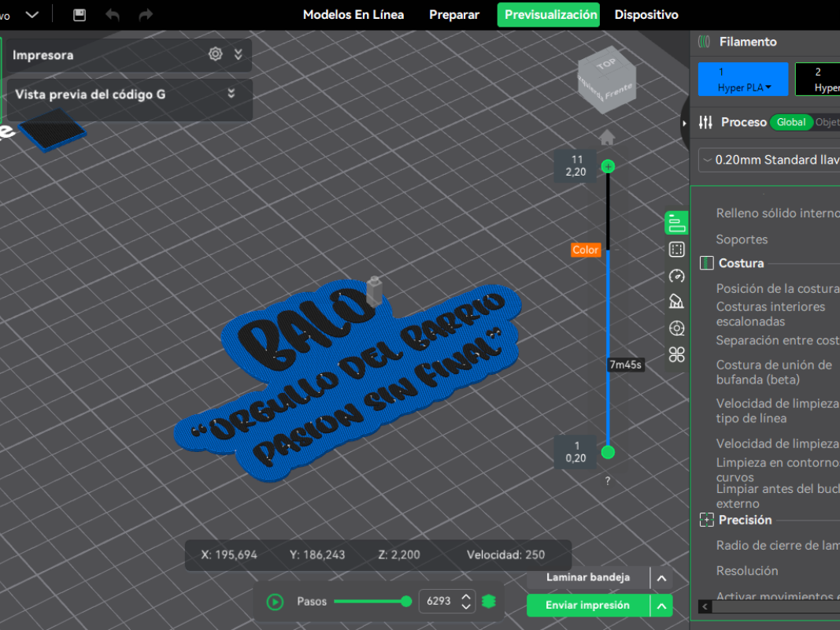Screen dimensions: 840x630
Task: Open the Hyper PLA filament 1 dropdown
Action: tap(743, 80)
